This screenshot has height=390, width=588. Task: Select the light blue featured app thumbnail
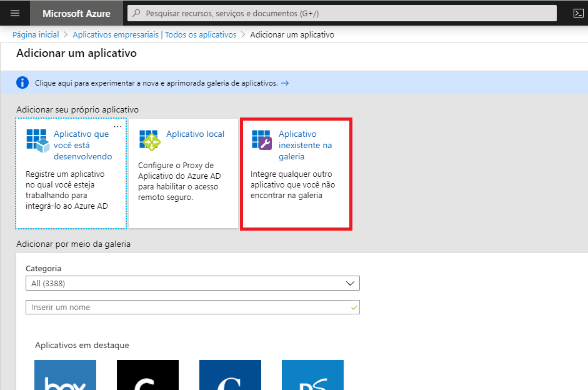[x=313, y=375]
